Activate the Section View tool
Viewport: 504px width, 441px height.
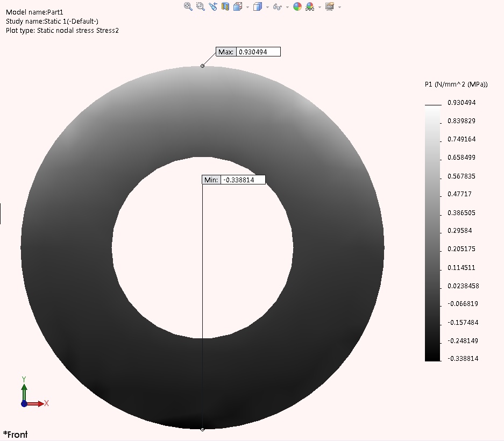point(225,6)
